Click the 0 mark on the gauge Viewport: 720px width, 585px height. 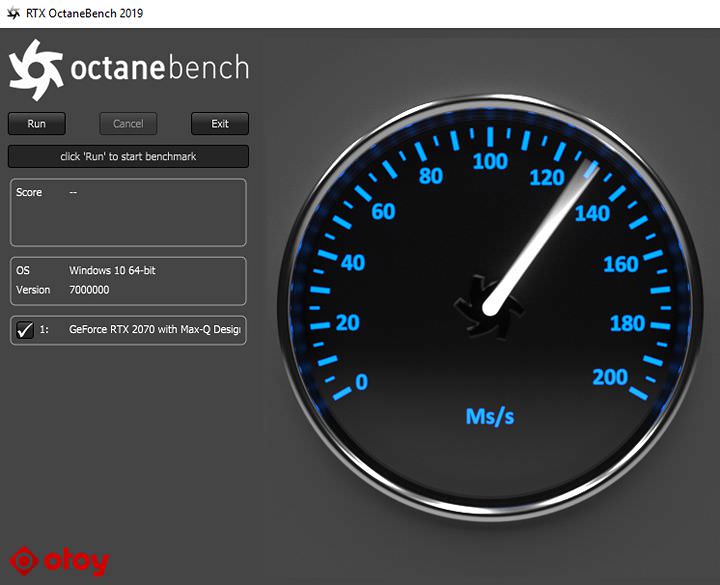(x=361, y=382)
